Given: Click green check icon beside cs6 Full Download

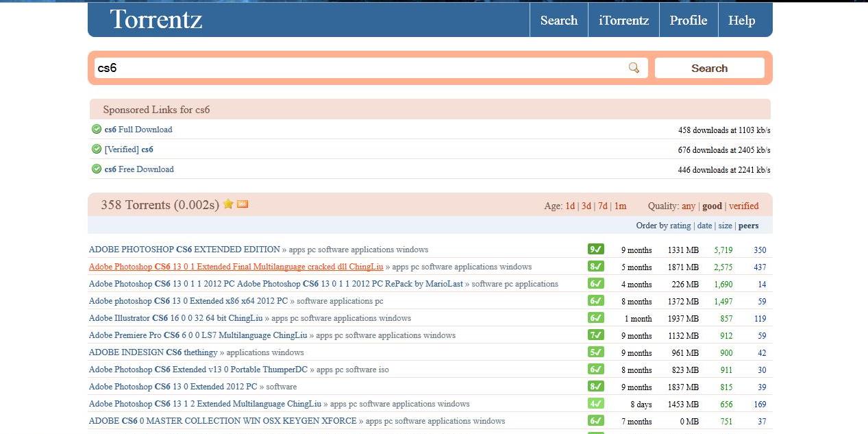Looking at the screenshot, I should pos(97,129).
